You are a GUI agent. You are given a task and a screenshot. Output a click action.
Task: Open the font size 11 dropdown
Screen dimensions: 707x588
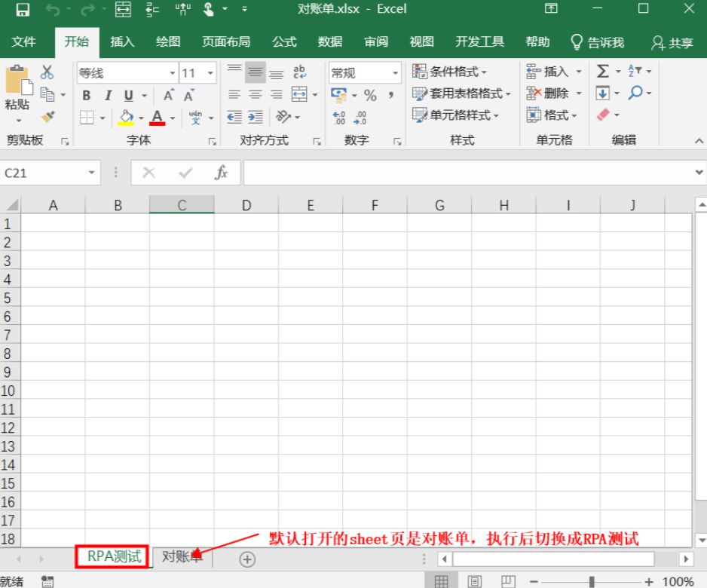(210, 72)
